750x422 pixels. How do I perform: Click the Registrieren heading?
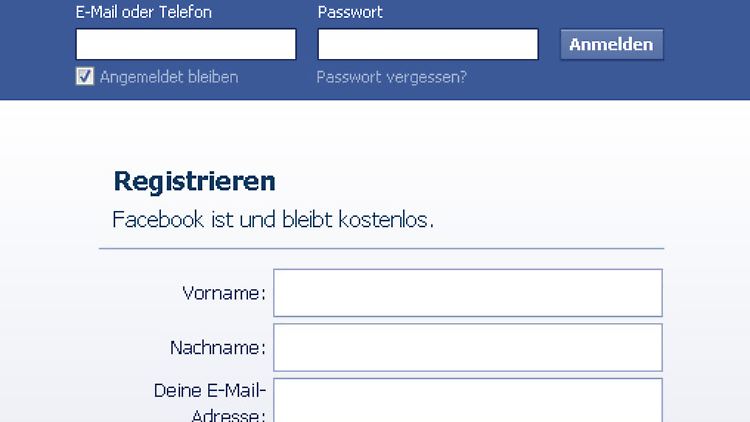tap(194, 182)
